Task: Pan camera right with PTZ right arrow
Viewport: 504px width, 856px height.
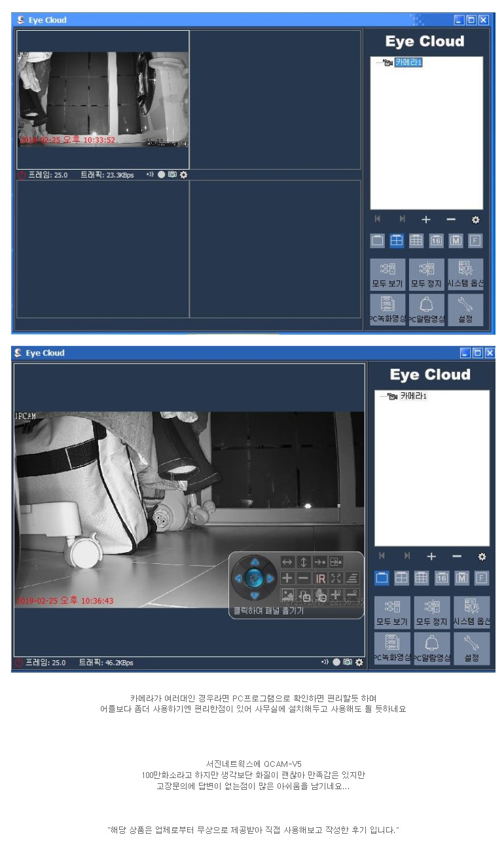Action: pyautogui.click(x=270, y=579)
